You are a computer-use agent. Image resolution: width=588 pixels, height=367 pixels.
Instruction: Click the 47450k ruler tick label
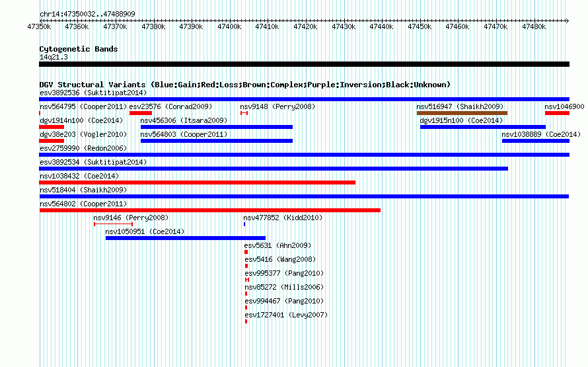420,26
